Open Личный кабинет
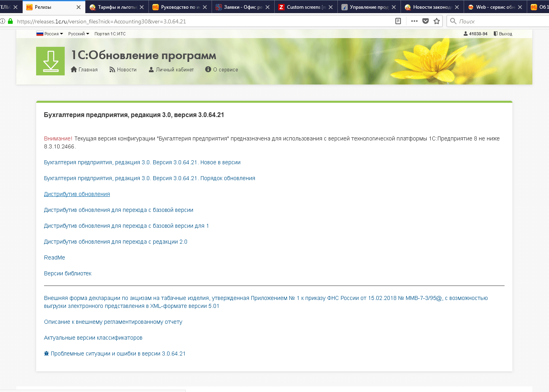Viewport: 549px width, 392px height. 171,69
